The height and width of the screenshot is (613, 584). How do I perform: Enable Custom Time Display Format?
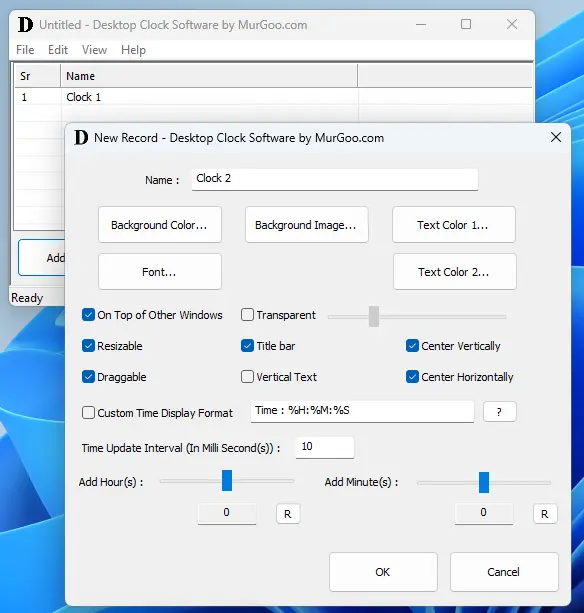[x=88, y=412]
